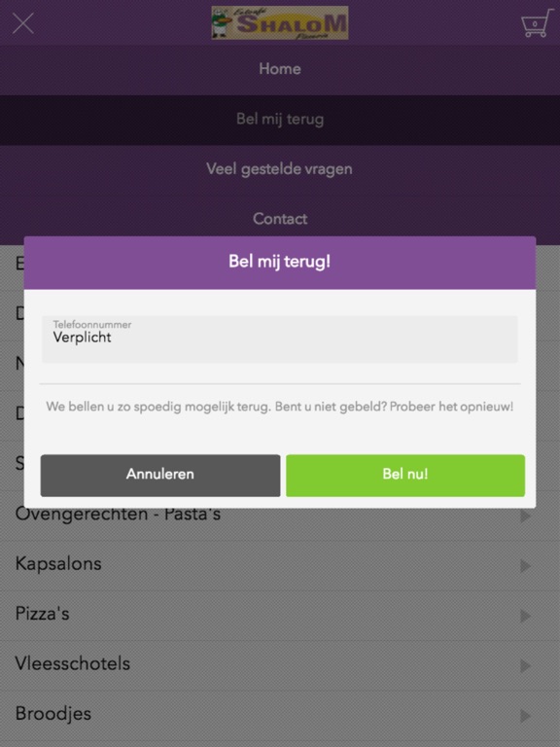Image resolution: width=560 pixels, height=747 pixels.
Task: Expand the Pizza's category arrow
Action: tap(525, 616)
